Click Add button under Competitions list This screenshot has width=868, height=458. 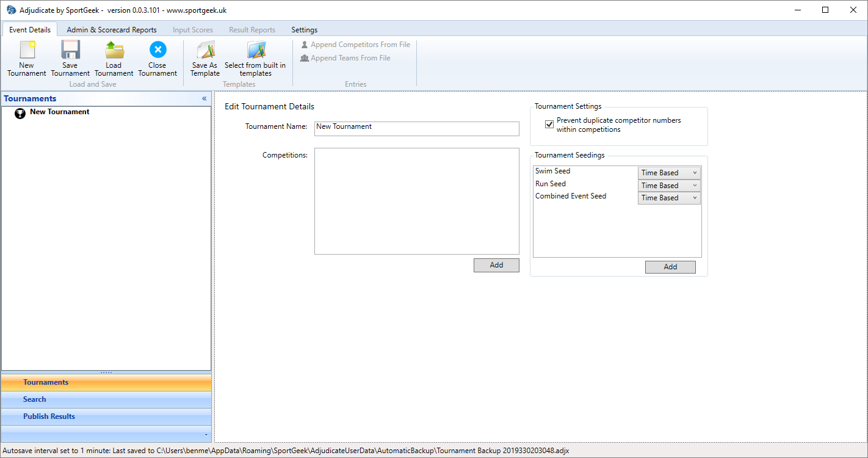point(496,265)
